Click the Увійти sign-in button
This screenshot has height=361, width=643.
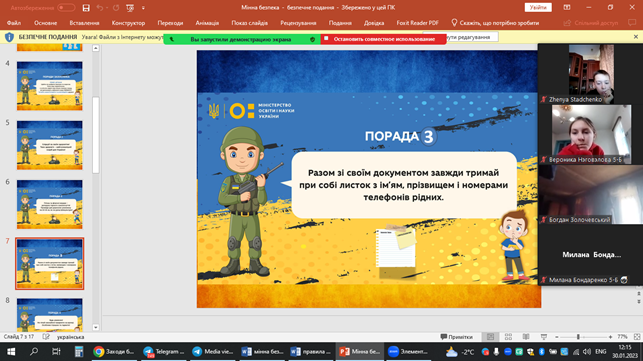pyautogui.click(x=538, y=7)
